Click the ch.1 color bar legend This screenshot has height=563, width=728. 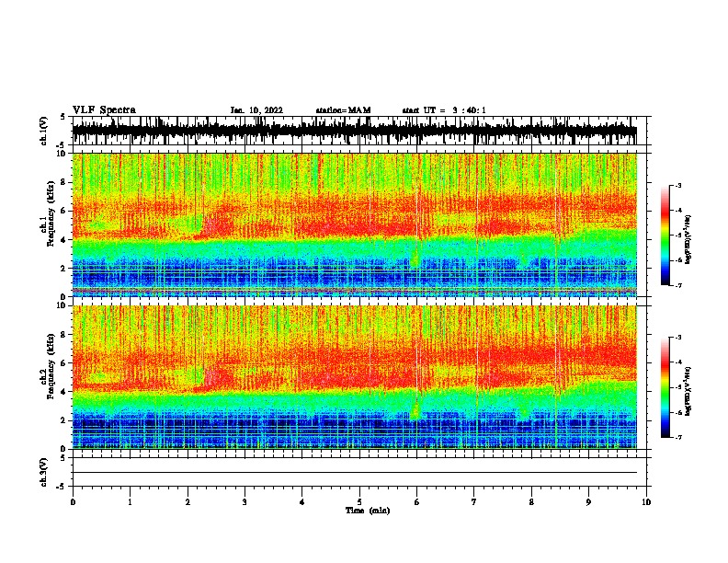point(665,236)
